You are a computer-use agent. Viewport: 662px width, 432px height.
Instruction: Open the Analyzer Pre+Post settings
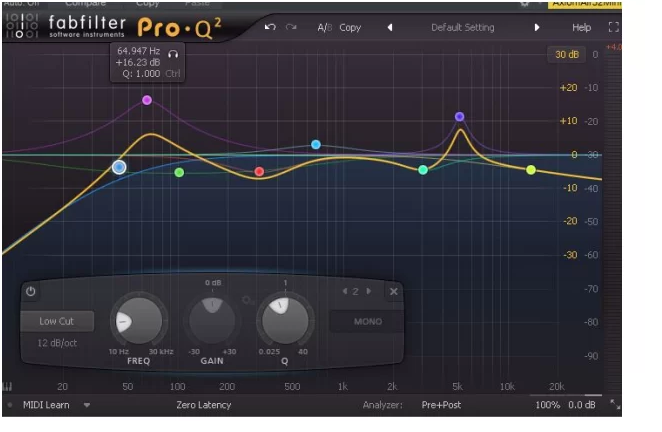(441, 405)
